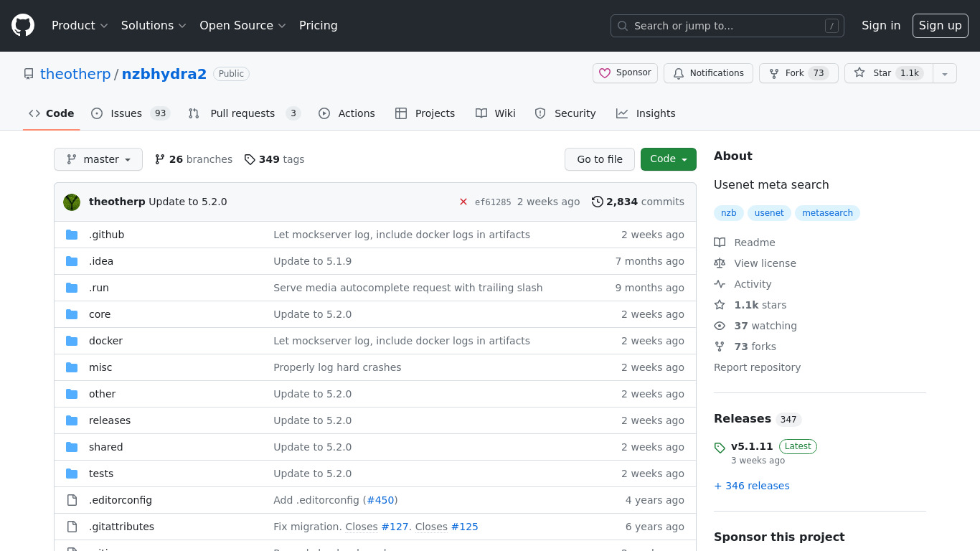
Task: Open the theotherp owner link
Action: [75, 74]
